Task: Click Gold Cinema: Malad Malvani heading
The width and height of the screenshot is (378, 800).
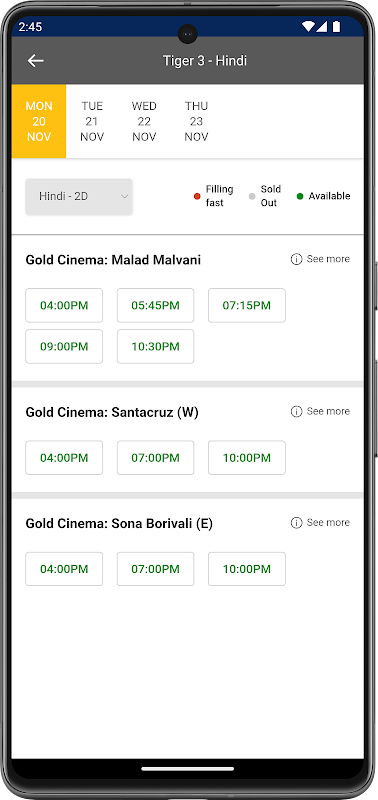Action: (113, 260)
